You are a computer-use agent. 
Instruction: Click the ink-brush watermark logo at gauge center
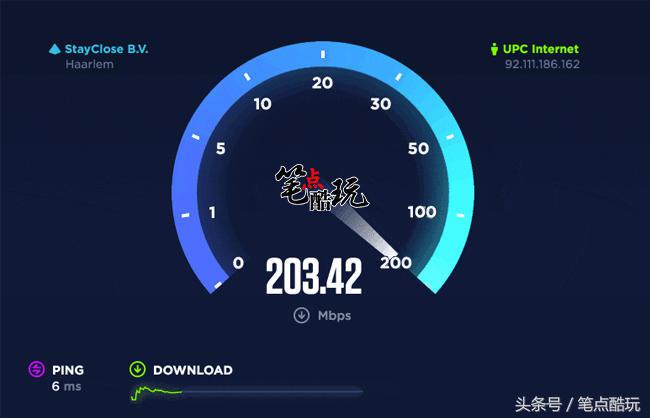[321, 189]
